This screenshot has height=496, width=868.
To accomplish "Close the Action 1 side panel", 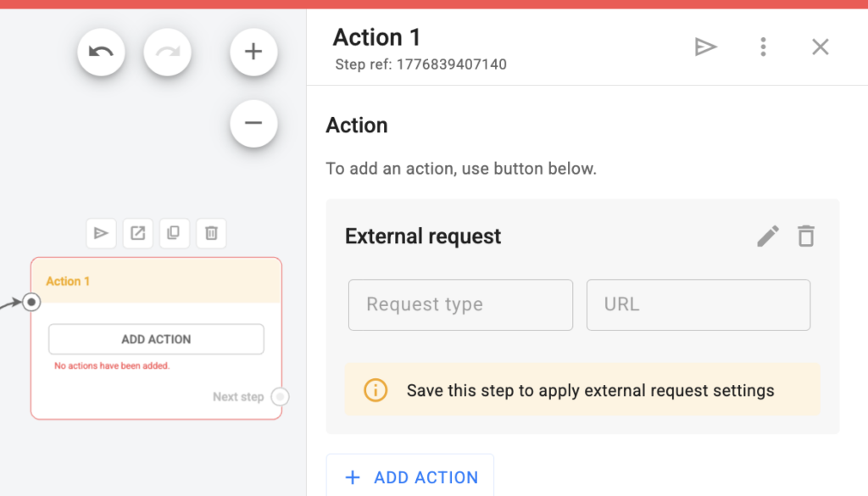I will (820, 47).
